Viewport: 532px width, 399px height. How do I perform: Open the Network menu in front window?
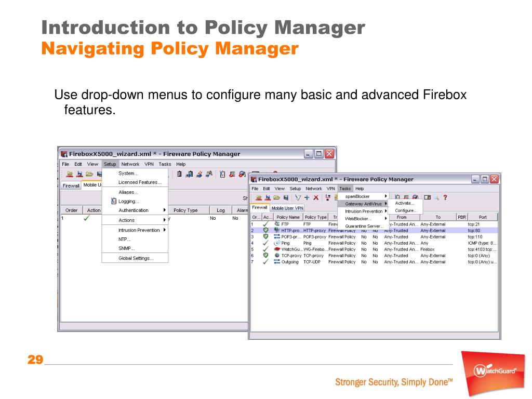[313, 188]
